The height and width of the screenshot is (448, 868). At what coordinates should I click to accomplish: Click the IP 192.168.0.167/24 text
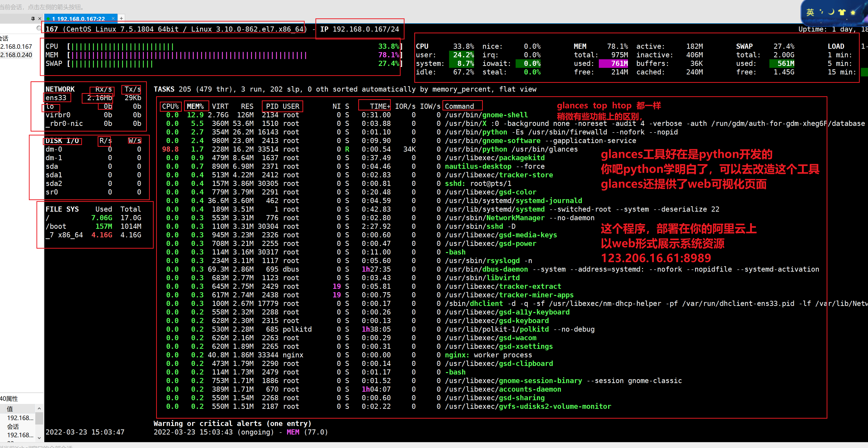click(x=359, y=29)
